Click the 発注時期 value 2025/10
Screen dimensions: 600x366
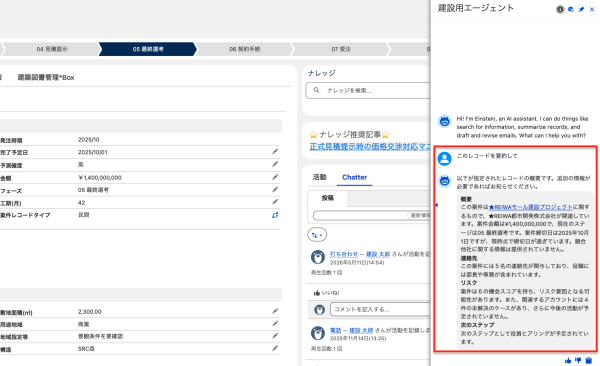pyautogui.click(x=88, y=140)
